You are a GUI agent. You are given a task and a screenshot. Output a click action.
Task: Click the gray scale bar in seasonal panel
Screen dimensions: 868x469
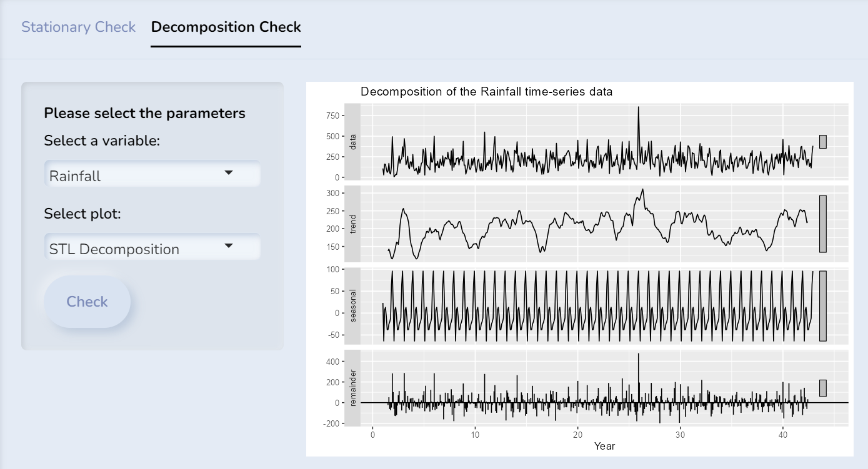823,306
